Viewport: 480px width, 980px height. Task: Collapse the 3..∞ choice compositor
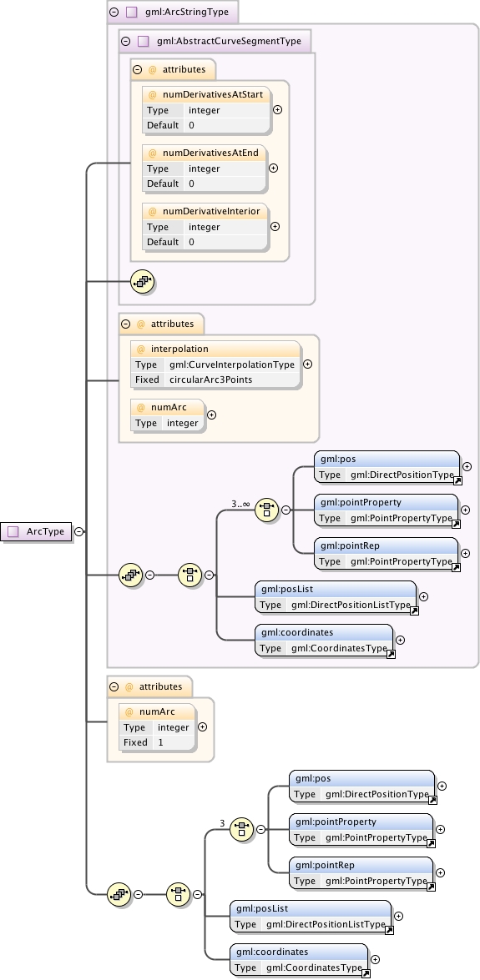286,510
